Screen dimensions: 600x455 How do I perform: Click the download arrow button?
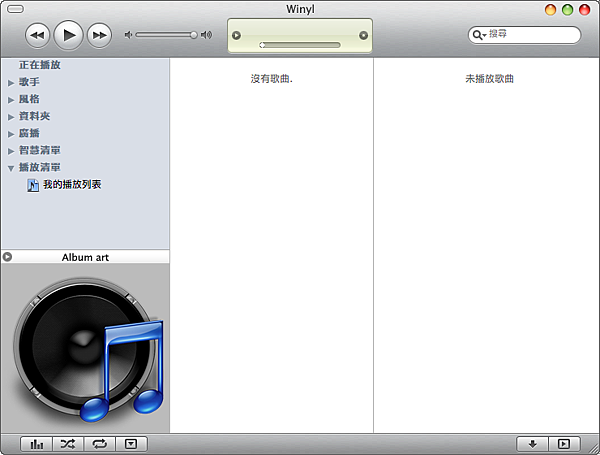coord(532,444)
